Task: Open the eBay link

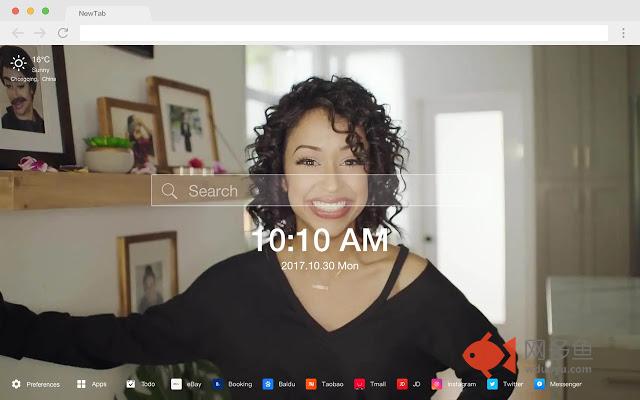Action: click(x=194, y=384)
